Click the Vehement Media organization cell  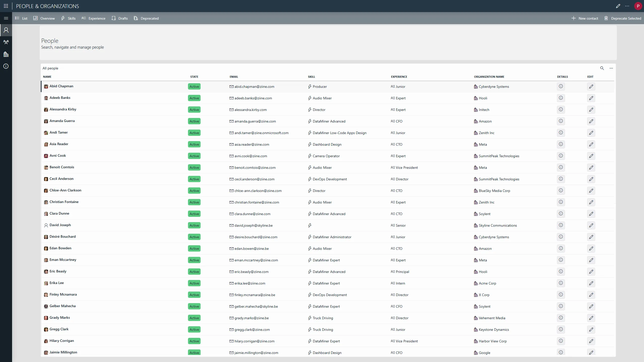click(492, 318)
